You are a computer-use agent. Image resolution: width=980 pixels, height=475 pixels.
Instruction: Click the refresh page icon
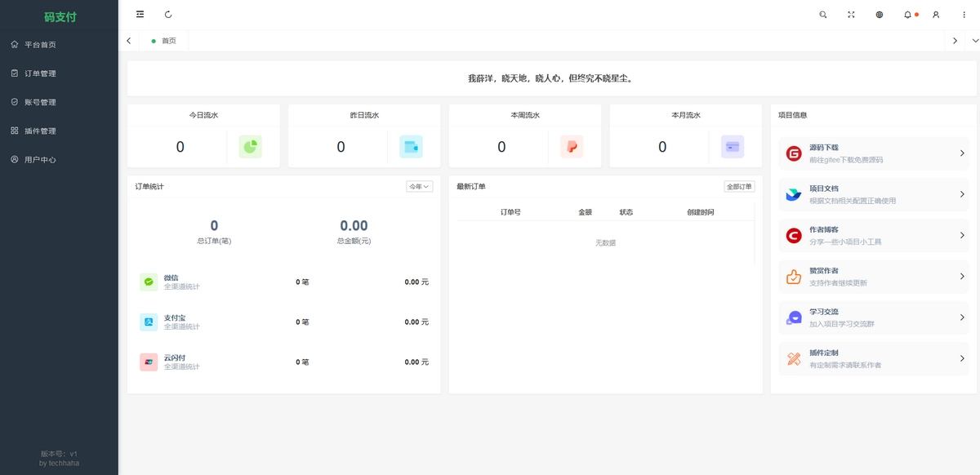point(168,15)
